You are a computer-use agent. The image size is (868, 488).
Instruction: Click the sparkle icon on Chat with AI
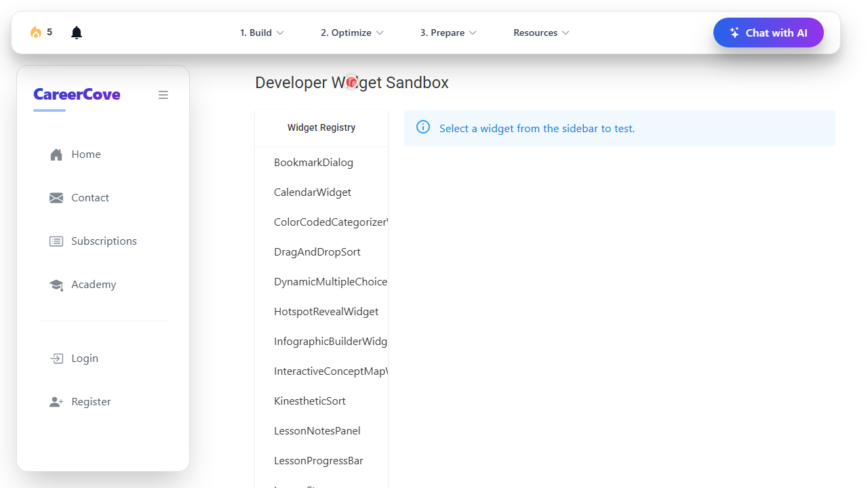734,33
